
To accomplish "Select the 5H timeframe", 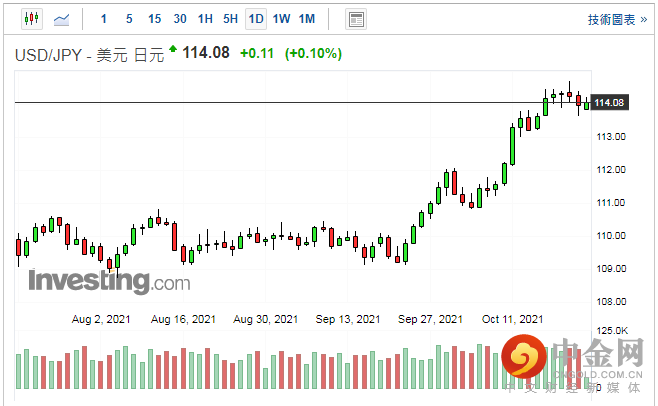I will click(x=230, y=19).
